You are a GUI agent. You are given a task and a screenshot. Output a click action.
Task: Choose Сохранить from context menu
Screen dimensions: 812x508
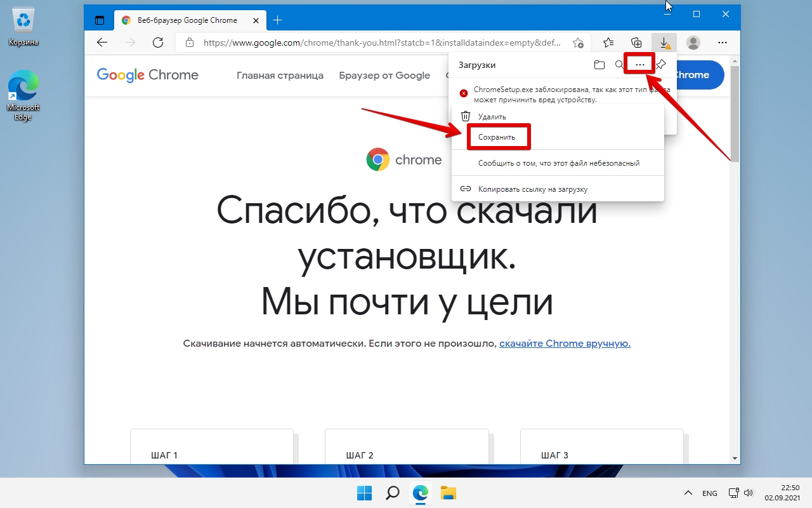558,137
